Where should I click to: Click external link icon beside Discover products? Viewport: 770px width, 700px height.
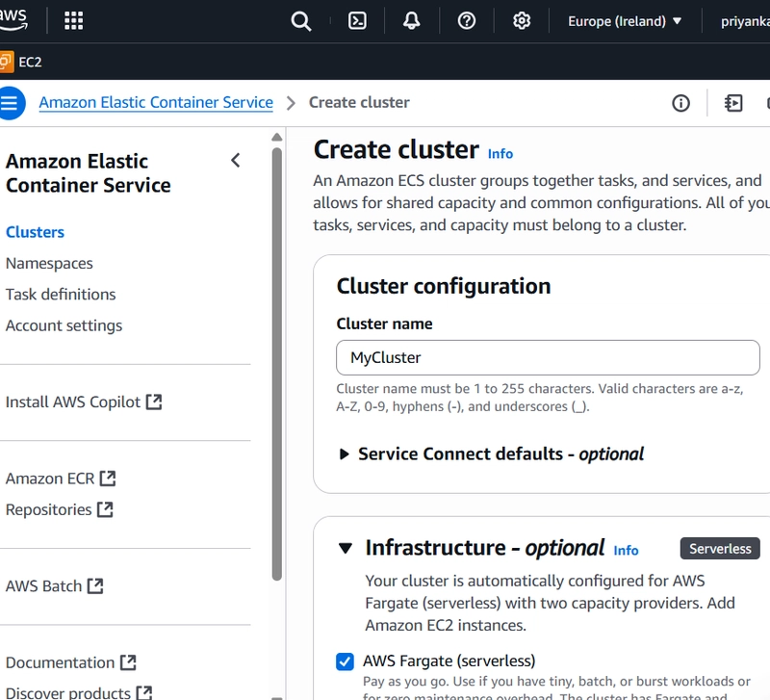click(144, 693)
